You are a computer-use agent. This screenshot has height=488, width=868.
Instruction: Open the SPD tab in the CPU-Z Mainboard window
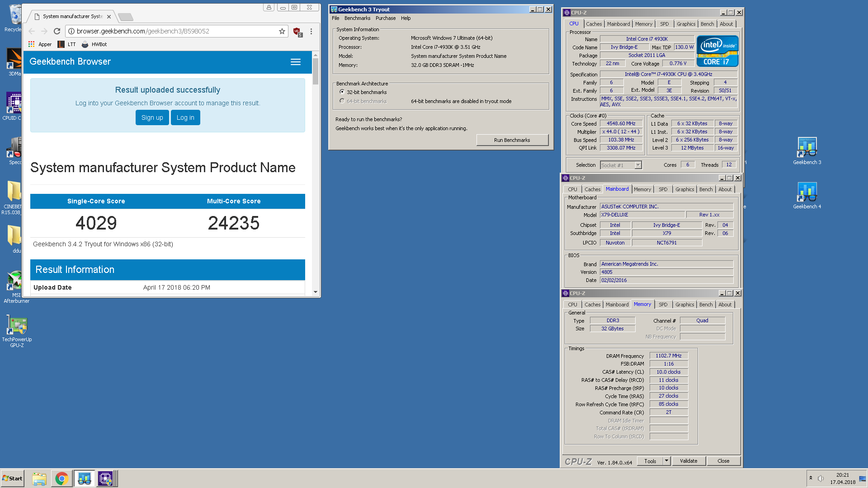663,189
